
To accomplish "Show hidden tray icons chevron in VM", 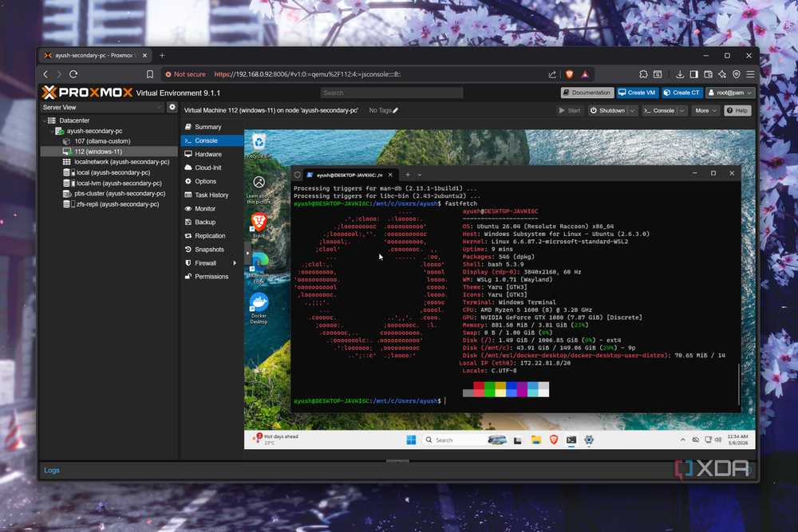I will click(x=682, y=440).
